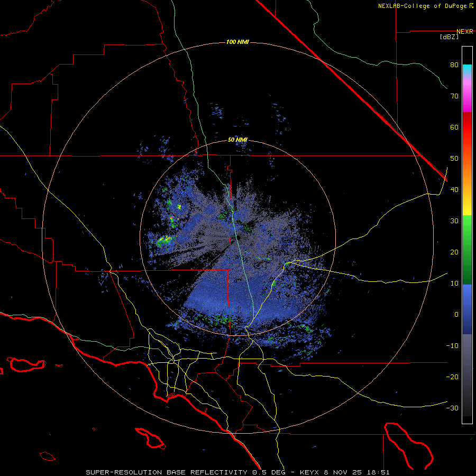Click the -10 value on the dBZ scale

[x=452, y=346]
